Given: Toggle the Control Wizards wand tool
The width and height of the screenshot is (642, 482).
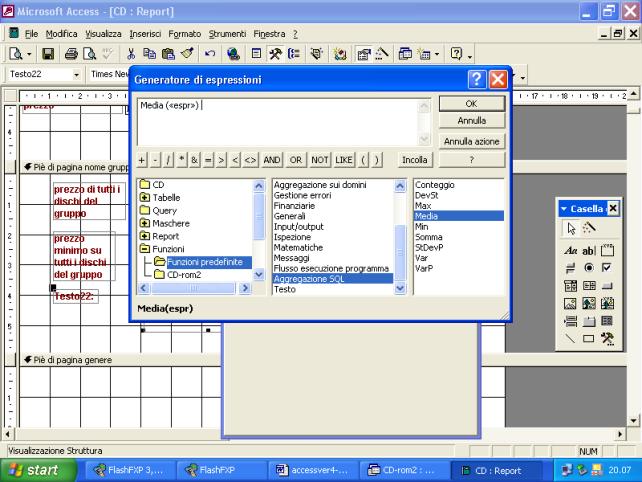Looking at the screenshot, I should click(x=589, y=228).
